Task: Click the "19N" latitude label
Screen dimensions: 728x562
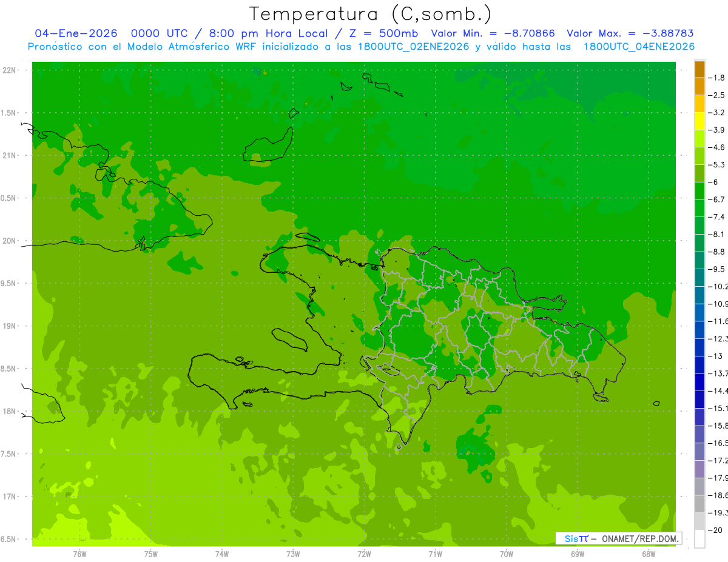Action: [x=9, y=326]
